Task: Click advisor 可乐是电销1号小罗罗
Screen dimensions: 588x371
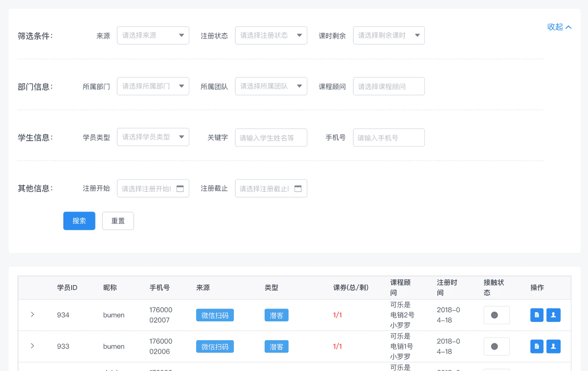Action: click(x=401, y=346)
